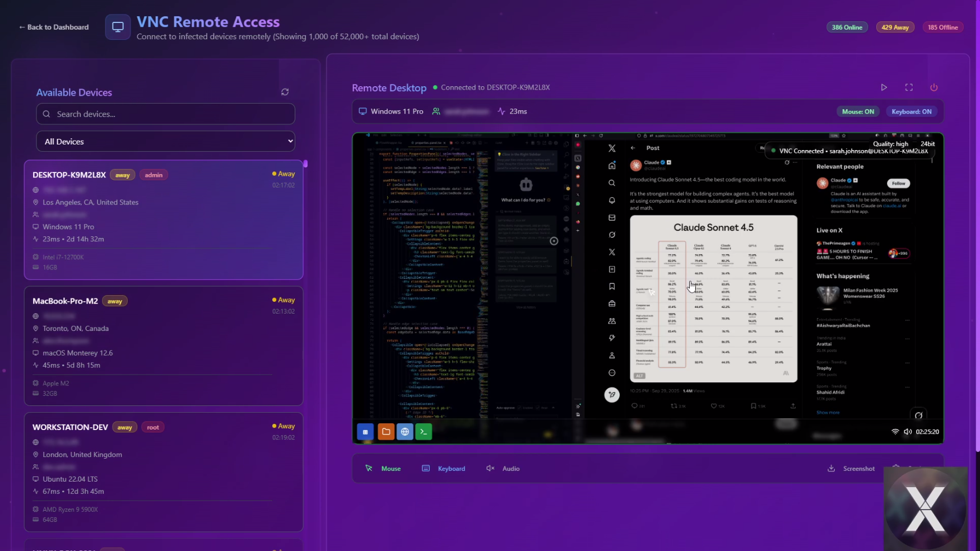This screenshot has height=551, width=980.
Task: Click the Back to Dashboard link
Action: [54, 27]
